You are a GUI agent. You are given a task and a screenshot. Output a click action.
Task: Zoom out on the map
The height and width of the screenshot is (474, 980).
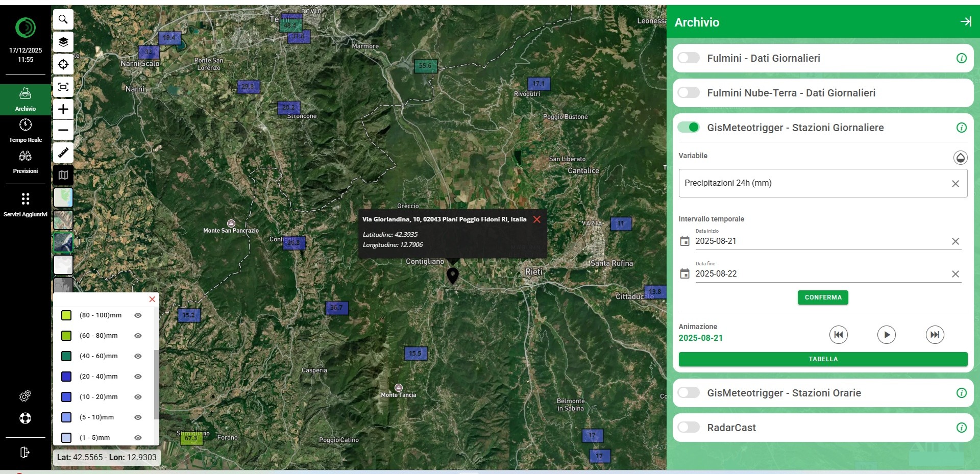coord(63,130)
